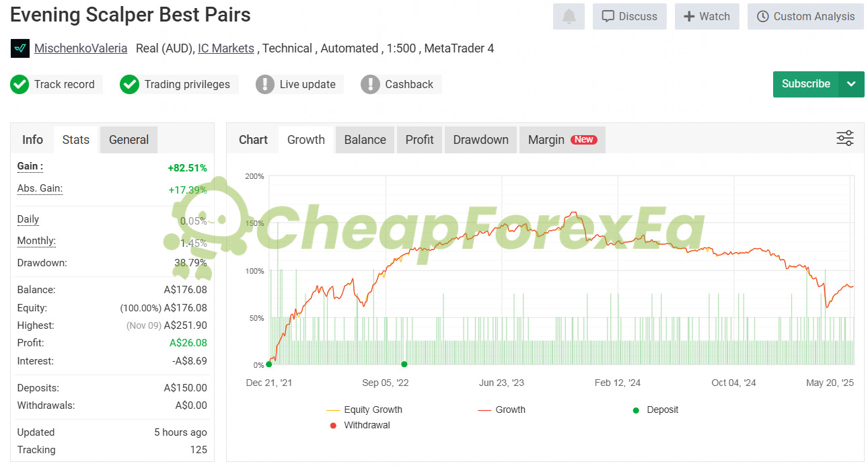Click the Cashback warning icon

click(370, 85)
